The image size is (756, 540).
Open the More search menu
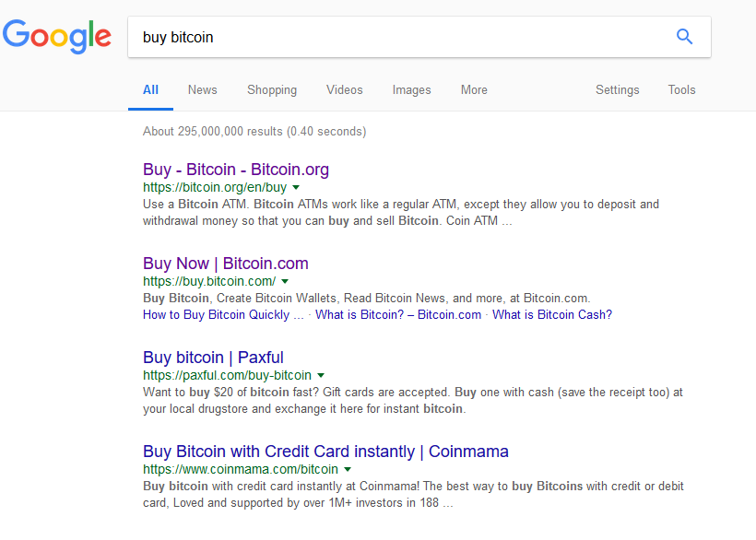click(474, 90)
